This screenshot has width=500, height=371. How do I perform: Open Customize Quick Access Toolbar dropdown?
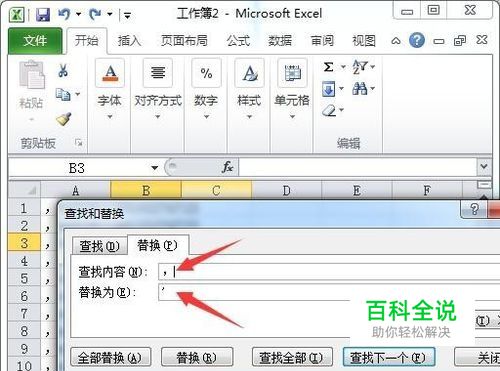(x=127, y=15)
